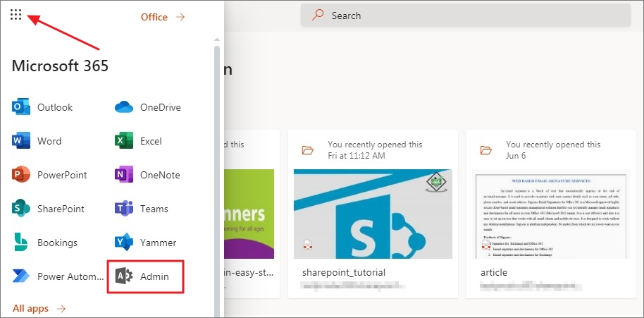The image size is (644, 318).
Task: Launch the Teams app icon
Action: [x=123, y=208]
